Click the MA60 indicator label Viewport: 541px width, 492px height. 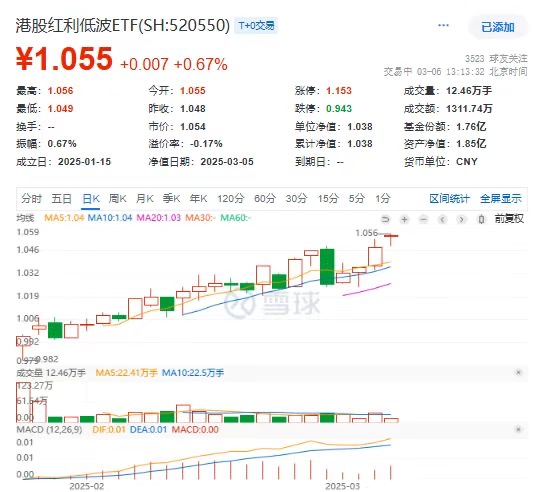coord(236,218)
